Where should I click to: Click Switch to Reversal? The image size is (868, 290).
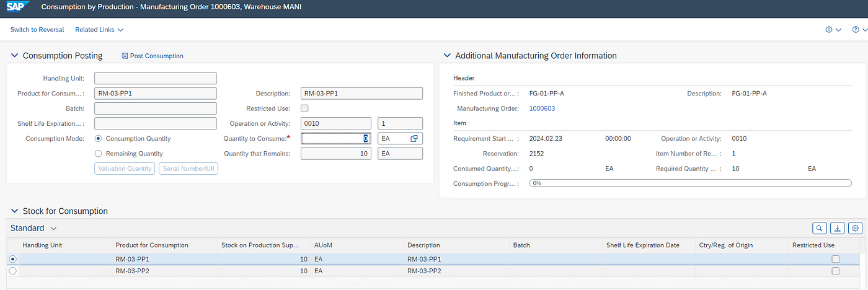pos(37,30)
